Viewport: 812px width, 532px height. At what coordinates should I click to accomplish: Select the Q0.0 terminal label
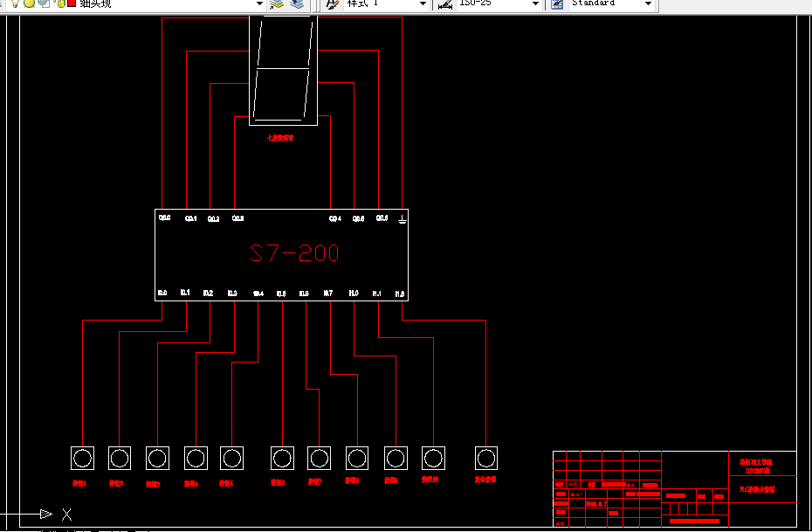(165, 218)
